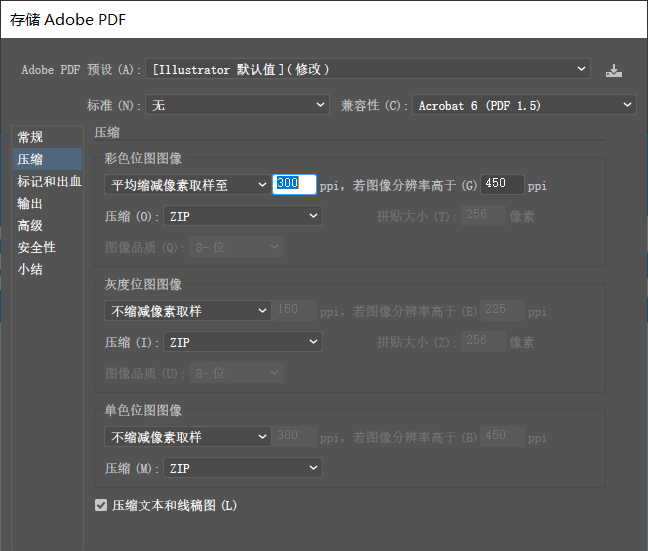648x551 pixels.
Task: Click the 拼贴大小 (T) 256 field
Action: pos(483,215)
